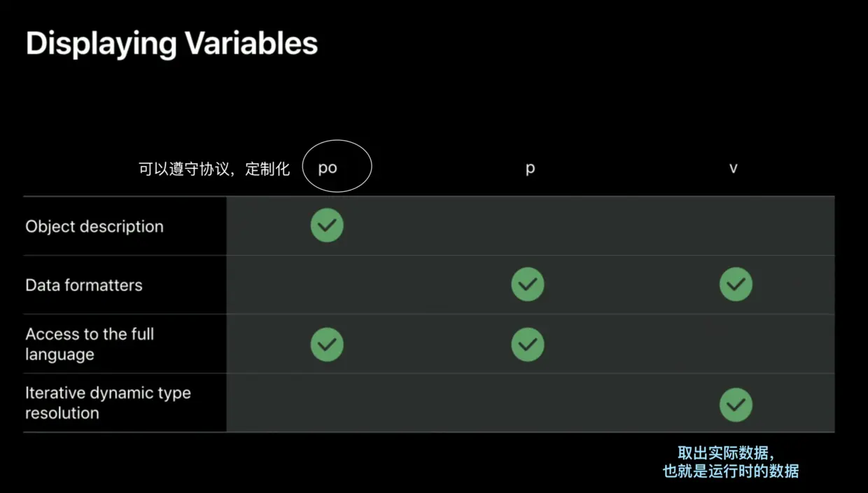Click the blue Chinese annotation below the table

tap(730, 462)
